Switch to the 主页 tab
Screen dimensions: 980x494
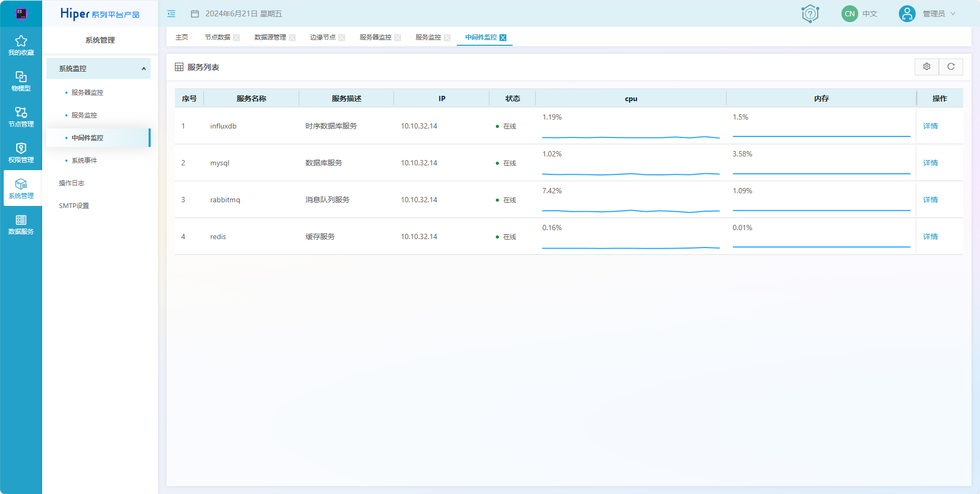[x=182, y=37]
